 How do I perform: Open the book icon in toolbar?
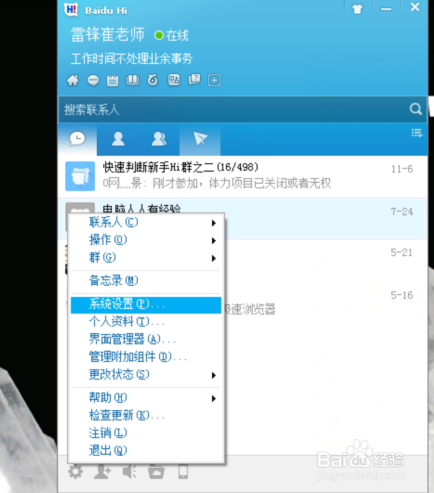coord(132,80)
